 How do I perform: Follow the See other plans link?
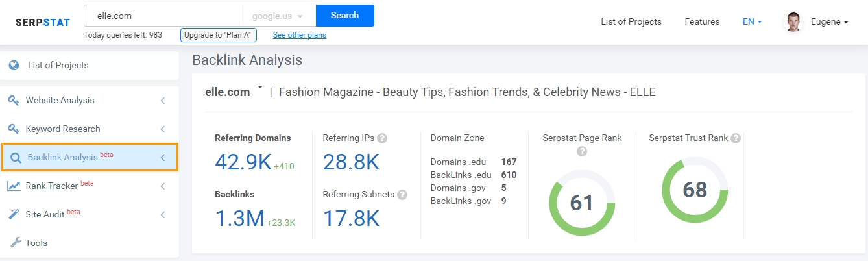point(300,35)
